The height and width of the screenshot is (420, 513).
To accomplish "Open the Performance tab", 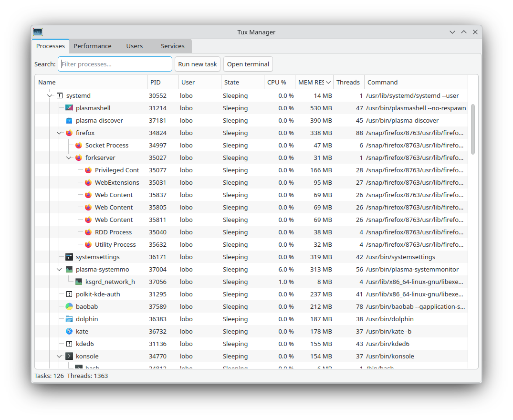I will [93, 46].
